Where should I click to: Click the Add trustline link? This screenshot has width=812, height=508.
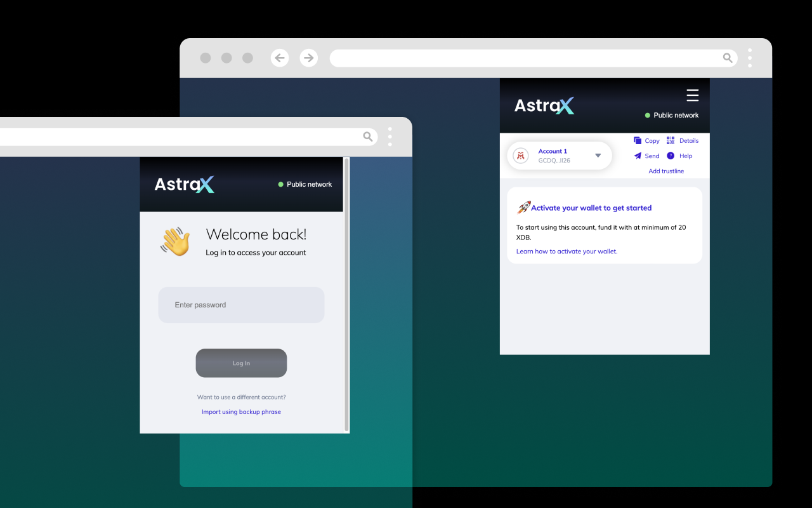(x=666, y=171)
